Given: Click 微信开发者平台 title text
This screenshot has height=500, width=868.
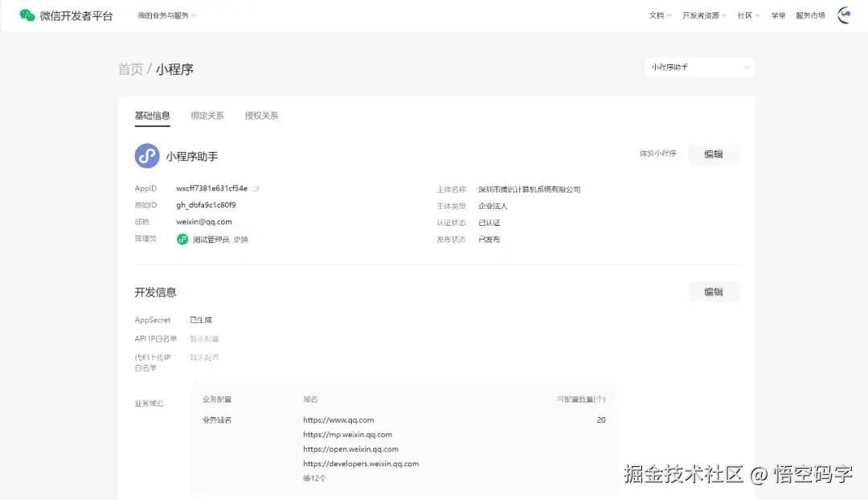Looking at the screenshot, I should (76, 15).
